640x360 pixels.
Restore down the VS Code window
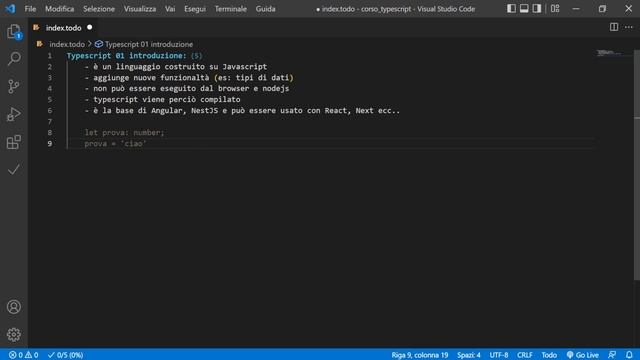pos(602,9)
